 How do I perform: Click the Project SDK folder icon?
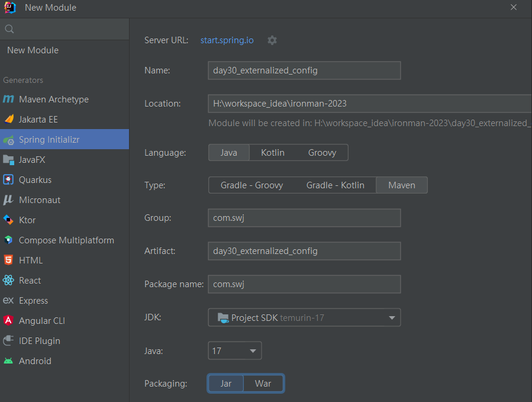tap(223, 318)
